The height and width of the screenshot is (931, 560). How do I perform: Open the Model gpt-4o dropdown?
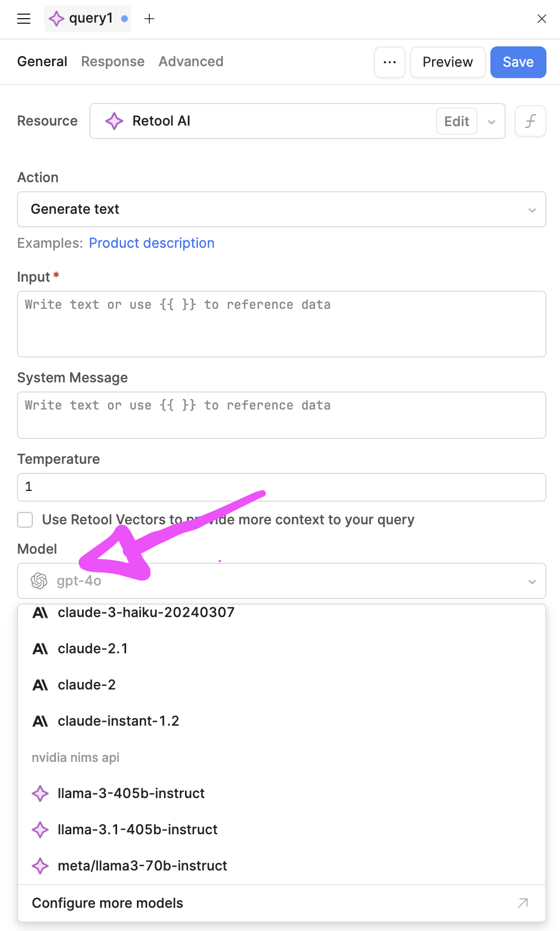[282, 581]
